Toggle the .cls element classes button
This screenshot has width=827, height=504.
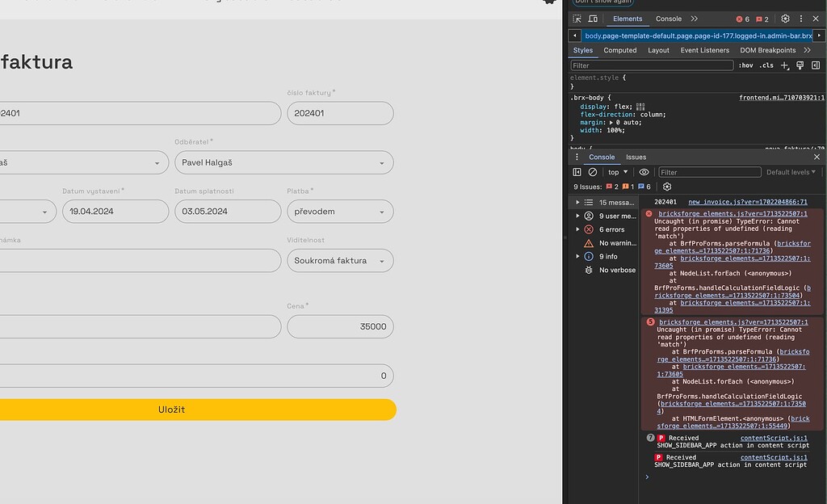(766, 65)
